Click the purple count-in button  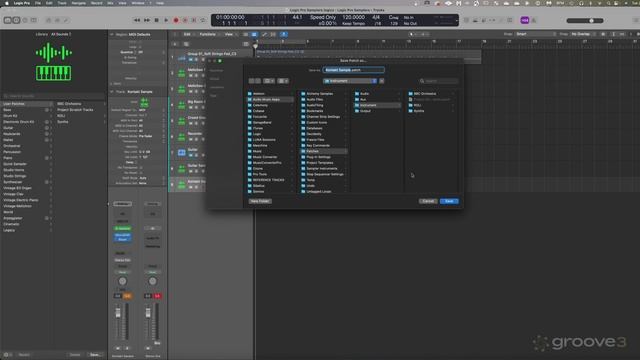525,20
